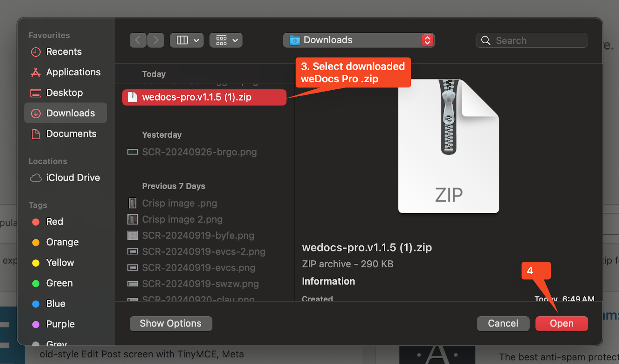Screen dimensions: 619x364
Task: Open iCloud Drive location
Action: coord(73,178)
